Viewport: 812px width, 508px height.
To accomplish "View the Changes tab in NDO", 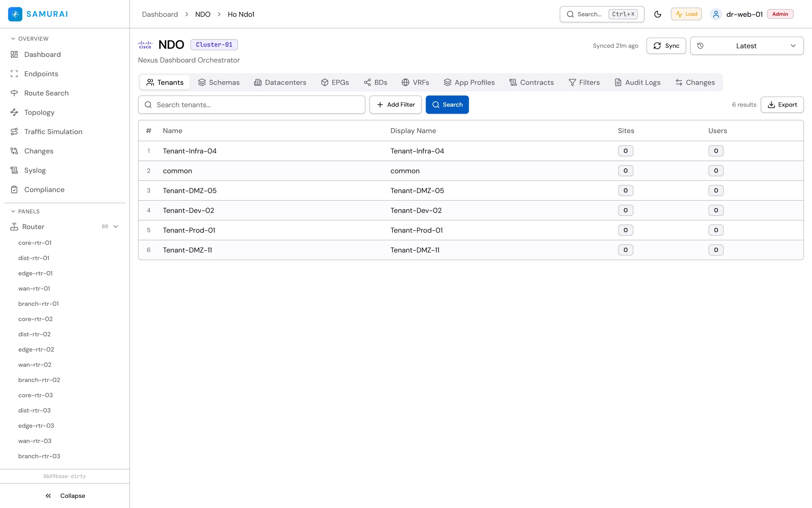I will pyautogui.click(x=695, y=82).
